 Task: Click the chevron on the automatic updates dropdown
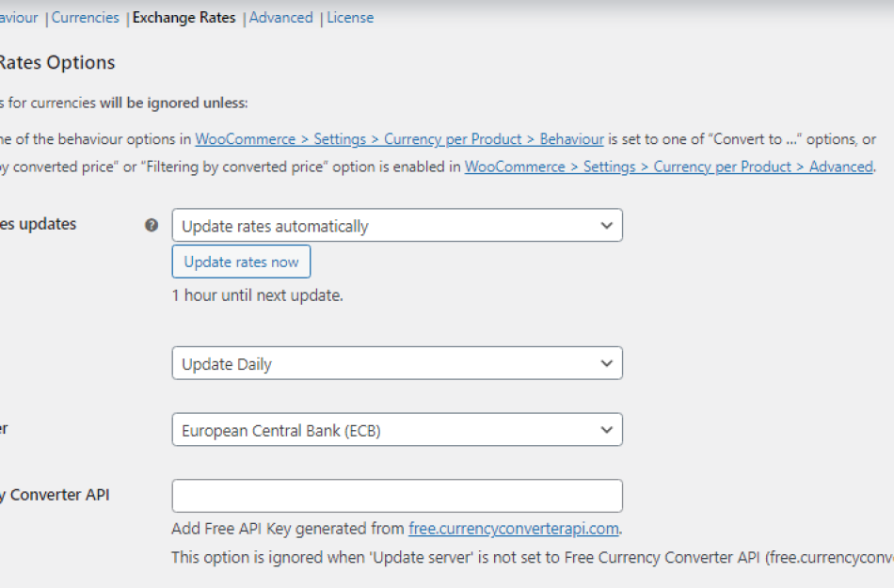coord(608,225)
